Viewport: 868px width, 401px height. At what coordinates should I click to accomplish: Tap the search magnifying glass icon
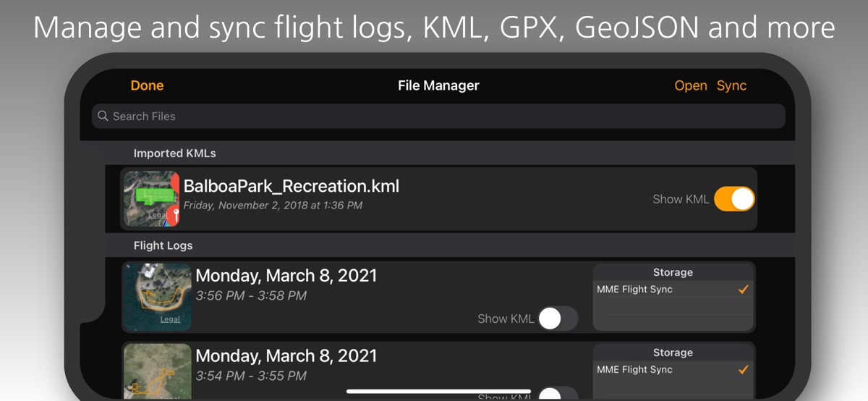click(103, 116)
